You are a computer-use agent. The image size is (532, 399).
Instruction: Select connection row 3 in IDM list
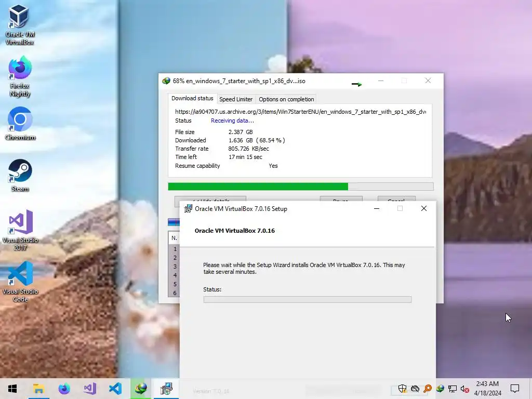[175, 267]
